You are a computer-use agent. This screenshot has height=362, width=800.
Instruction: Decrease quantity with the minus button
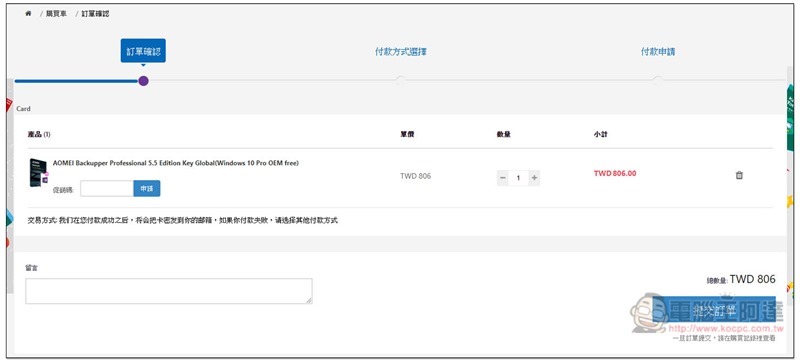tap(503, 178)
